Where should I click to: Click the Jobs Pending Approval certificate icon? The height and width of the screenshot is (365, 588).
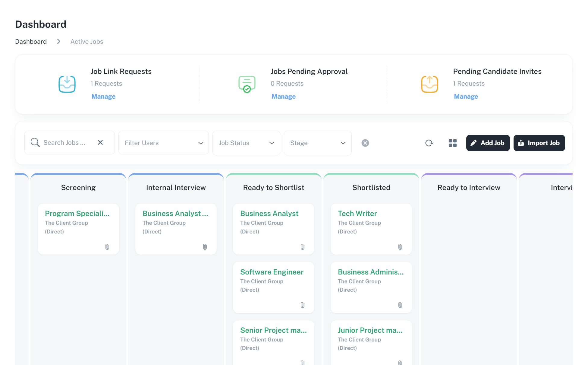247,84
